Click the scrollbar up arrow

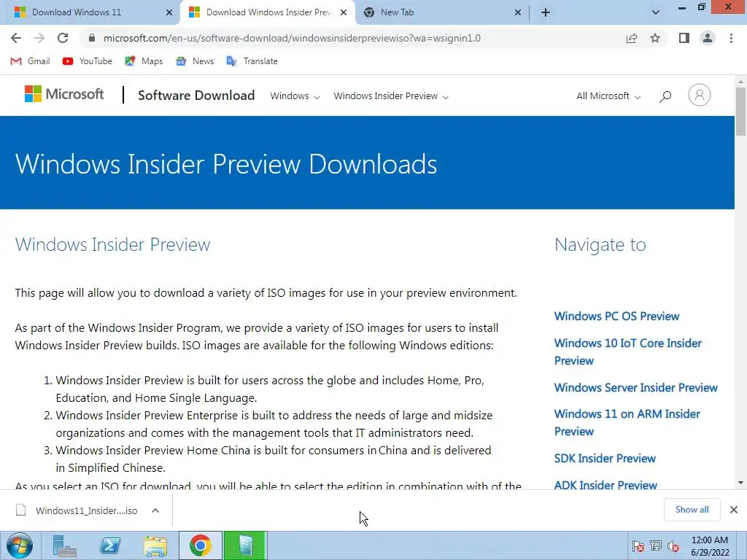click(741, 82)
